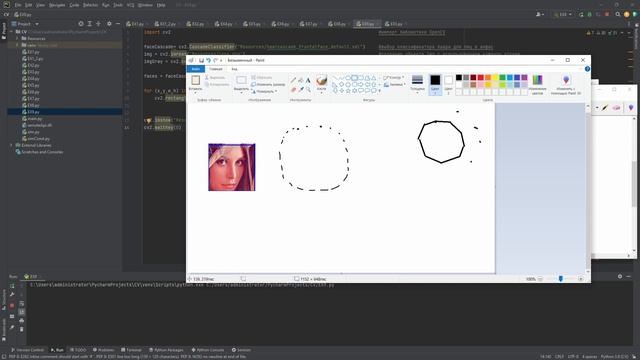640x360 pixels.
Task: Open the shape Fill dropdown in Paint
Action: [x=394, y=84]
